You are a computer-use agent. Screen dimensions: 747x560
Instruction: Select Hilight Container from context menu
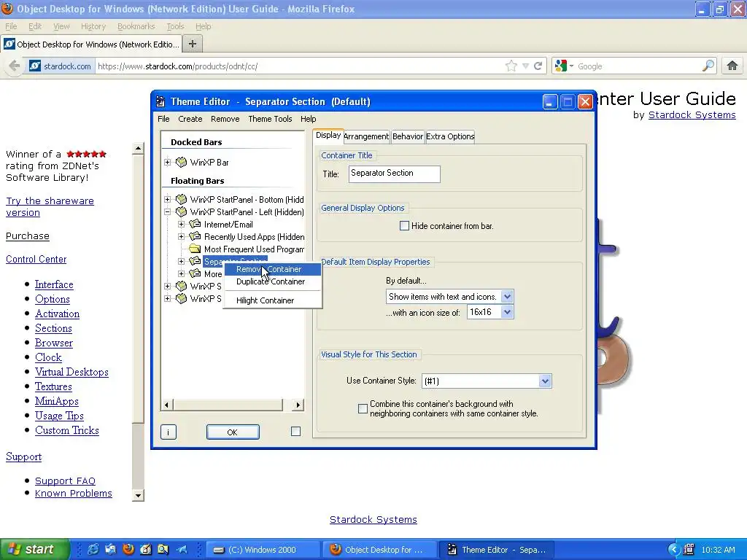pyautogui.click(x=272, y=300)
